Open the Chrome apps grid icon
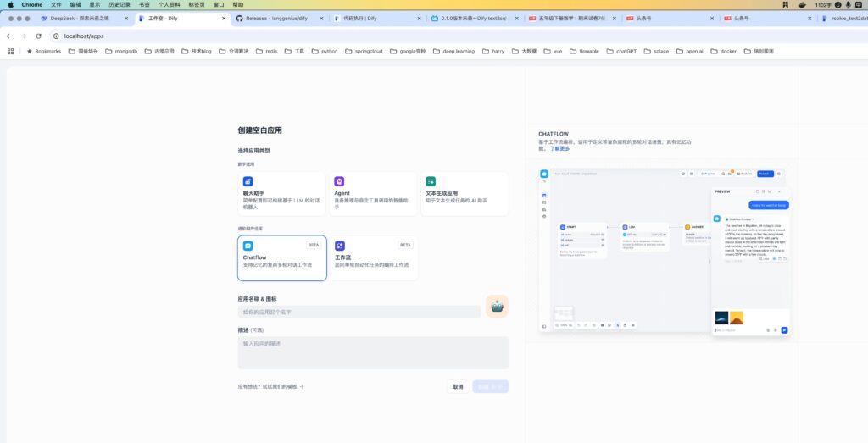Image resolution: width=868 pixels, height=443 pixels. pos(11,51)
